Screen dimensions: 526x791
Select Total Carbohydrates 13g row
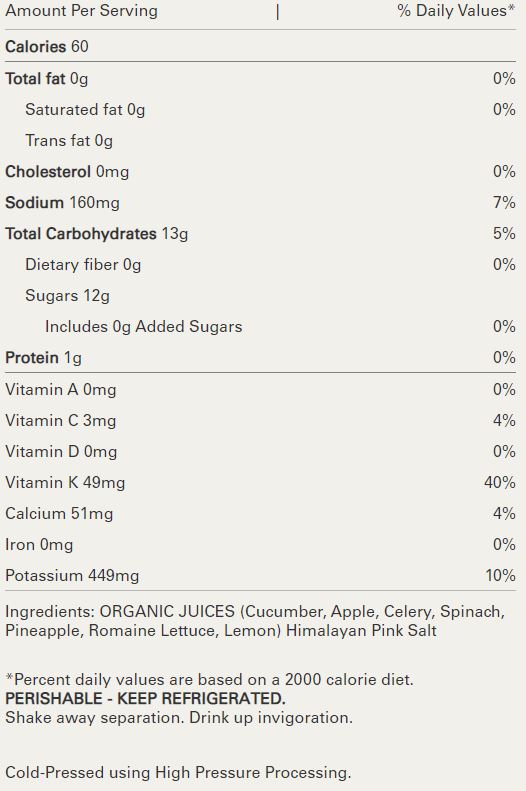260,234
